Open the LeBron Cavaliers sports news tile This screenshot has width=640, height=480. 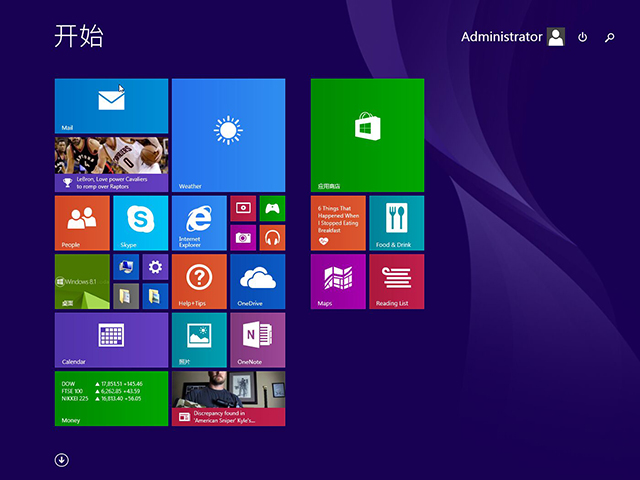(111, 164)
